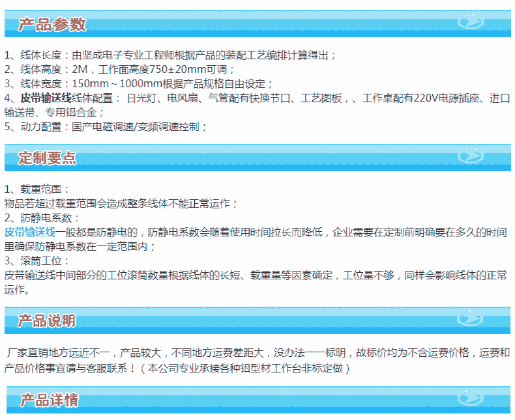
Task: Click the fish icon in 产品详情 banner
Action: pyautogui.click(x=469, y=398)
